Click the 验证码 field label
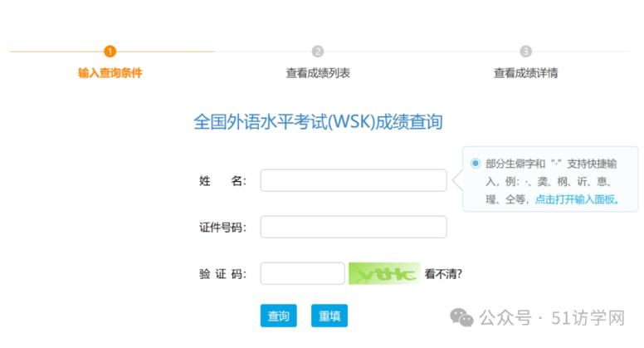 pos(222,273)
